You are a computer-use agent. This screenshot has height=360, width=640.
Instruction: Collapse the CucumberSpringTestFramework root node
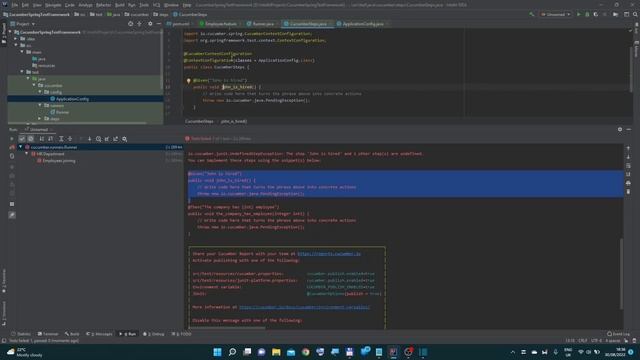(10, 32)
